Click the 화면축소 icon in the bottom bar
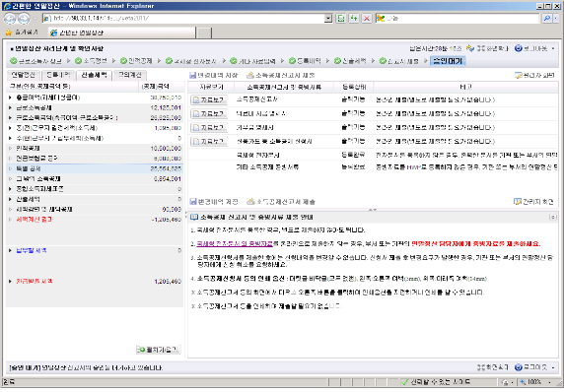Screen dimensions: 564x392 [x=481, y=367]
